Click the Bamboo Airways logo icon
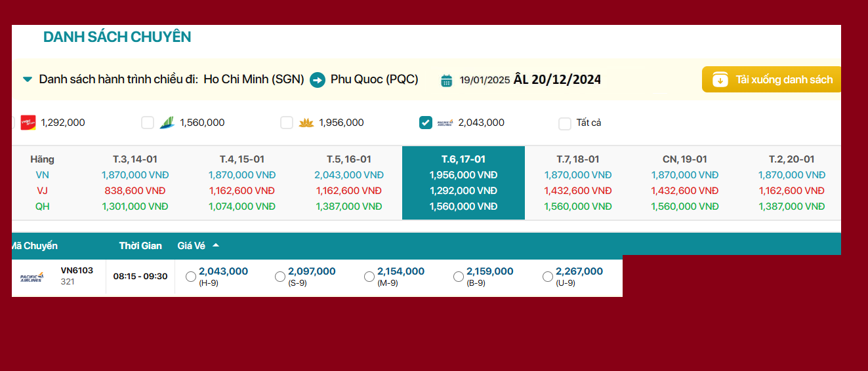The image size is (868, 371). click(x=167, y=123)
